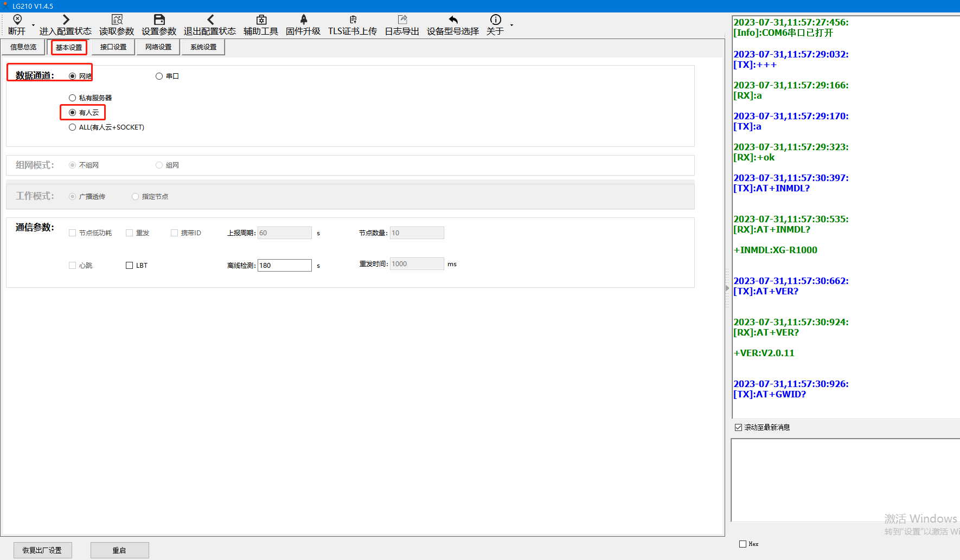The width and height of the screenshot is (960, 560).
Task: Open the dropdown arrow beside 断开
Action: point(33,25)
